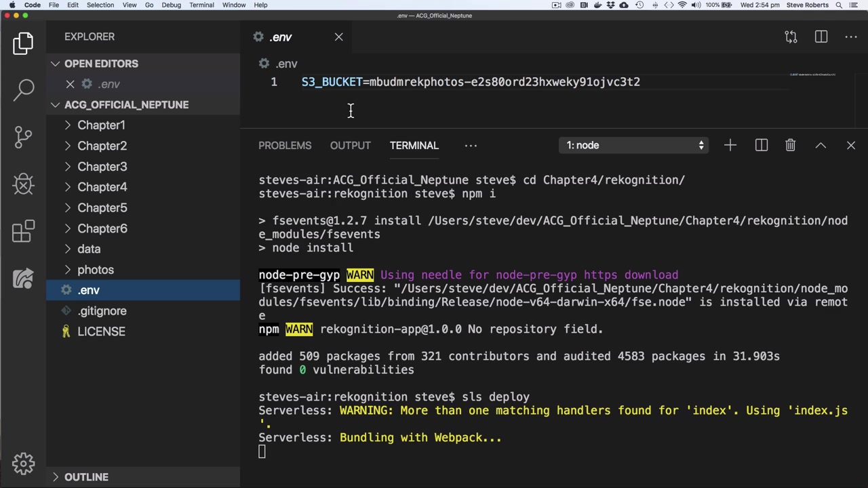Screen dimensions: 868x488
Task: Switch to the PROBLEMS tab
Action: pyautogui.click(x=285, y=145)
